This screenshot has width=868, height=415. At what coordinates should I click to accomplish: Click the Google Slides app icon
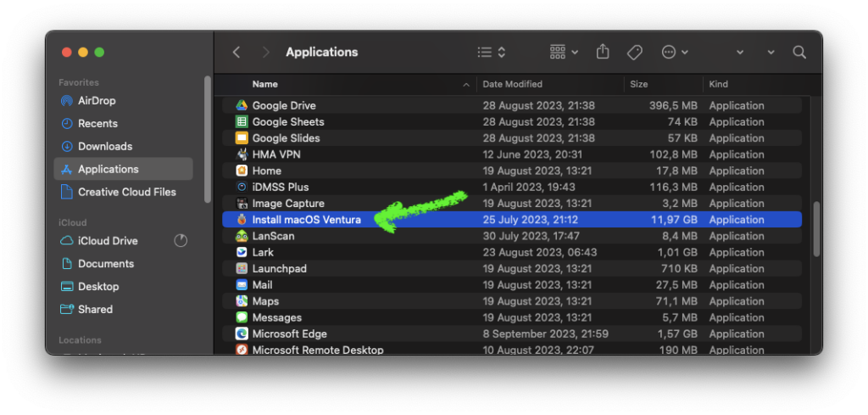click(x=242, y=138)
